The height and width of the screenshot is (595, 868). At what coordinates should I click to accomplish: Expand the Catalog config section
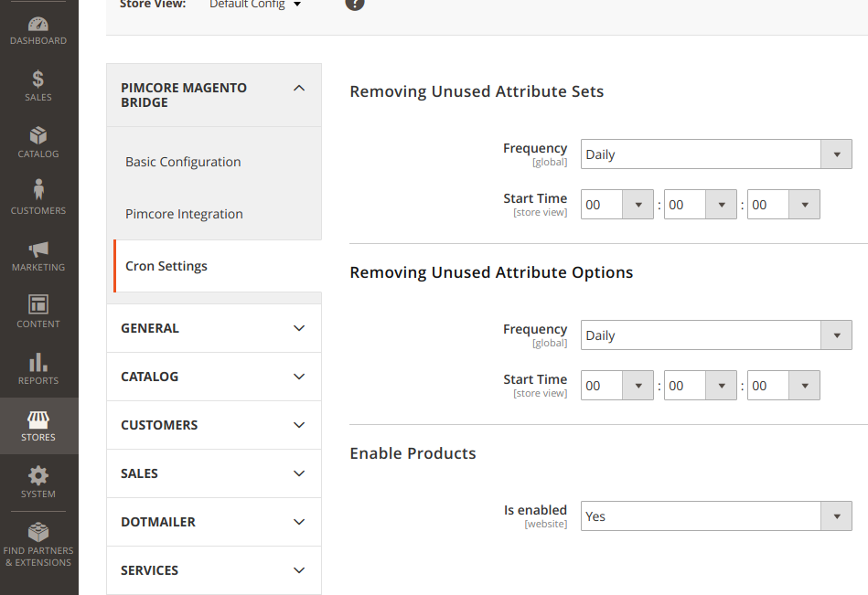[214, 377]
